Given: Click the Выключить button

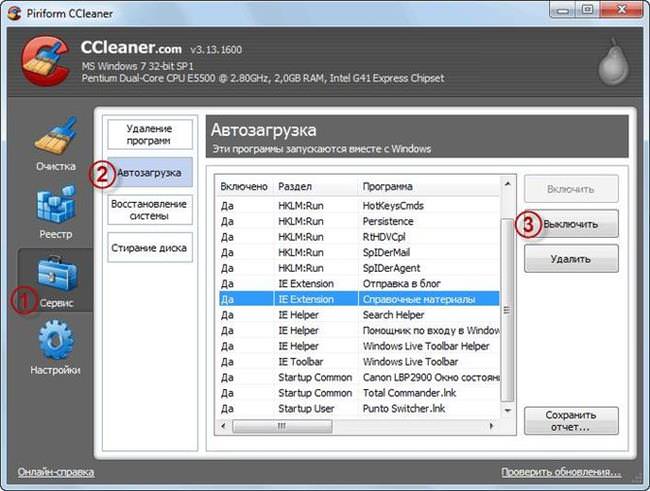Looking at the screenshot, I should pyautogui.click(x=571, y=224).
